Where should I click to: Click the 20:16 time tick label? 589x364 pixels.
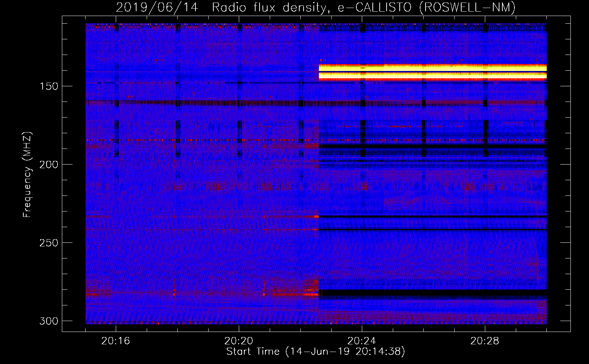click(x=116, y=341)
